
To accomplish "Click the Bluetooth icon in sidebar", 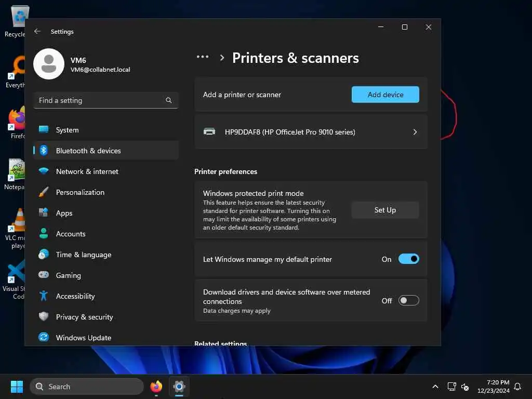I will click(44, 150).
